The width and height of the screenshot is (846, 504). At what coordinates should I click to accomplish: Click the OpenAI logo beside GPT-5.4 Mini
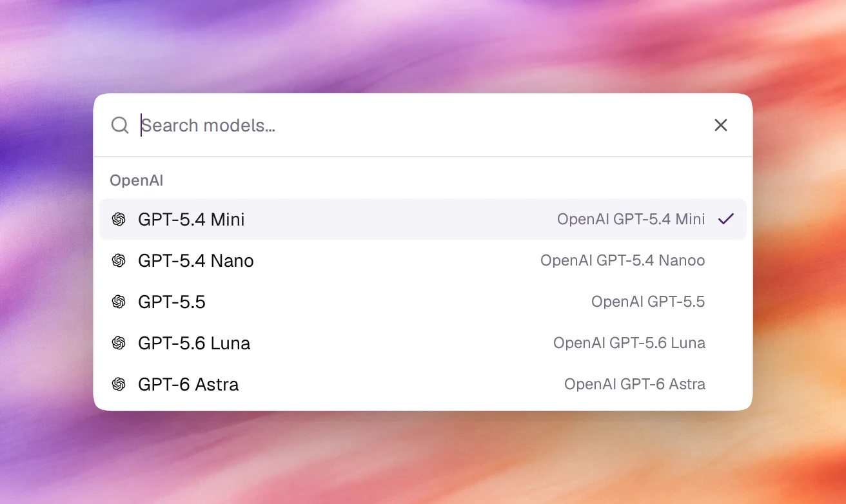click(x=119, y=220)
